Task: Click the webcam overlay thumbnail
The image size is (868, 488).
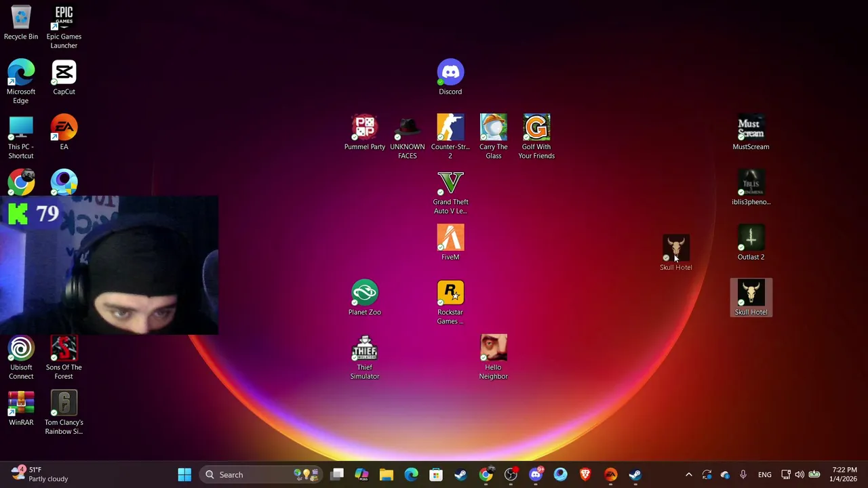Action: [109, 266]
